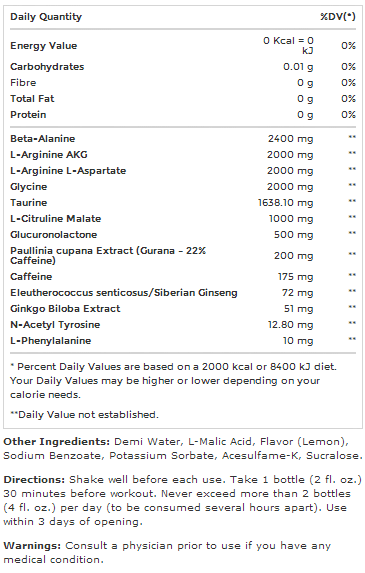Image resolution: width=365 pixels, height=573 pixels.
Task: Select the Carbohydrates 0.01 g value
Action: click(298, 67)
